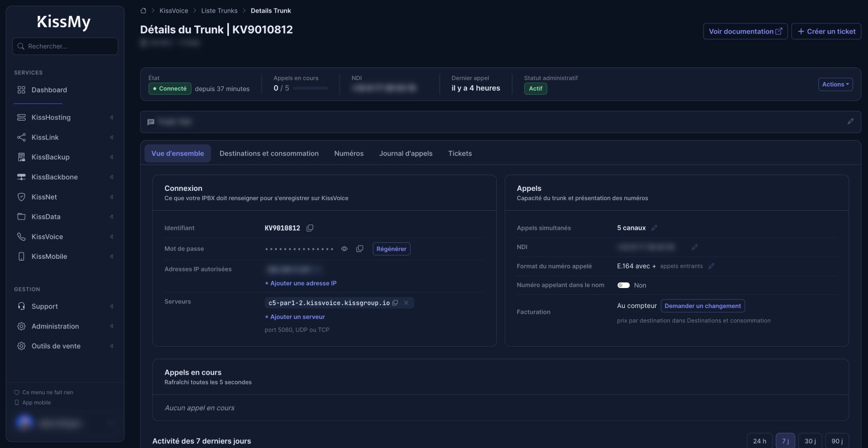
Task: Click the Rechercher search field
Action: [x=65, y=46]
